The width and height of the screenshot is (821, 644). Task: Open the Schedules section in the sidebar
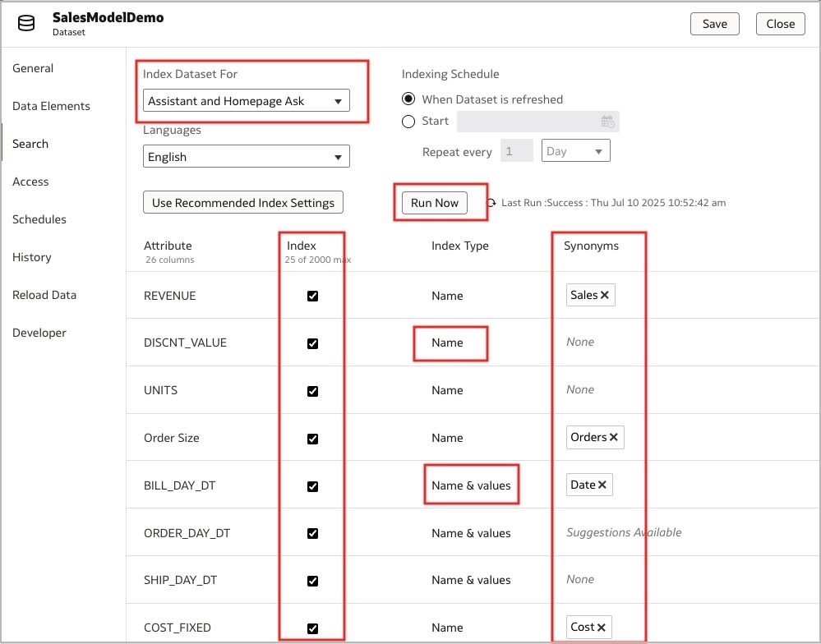point(39,219)
